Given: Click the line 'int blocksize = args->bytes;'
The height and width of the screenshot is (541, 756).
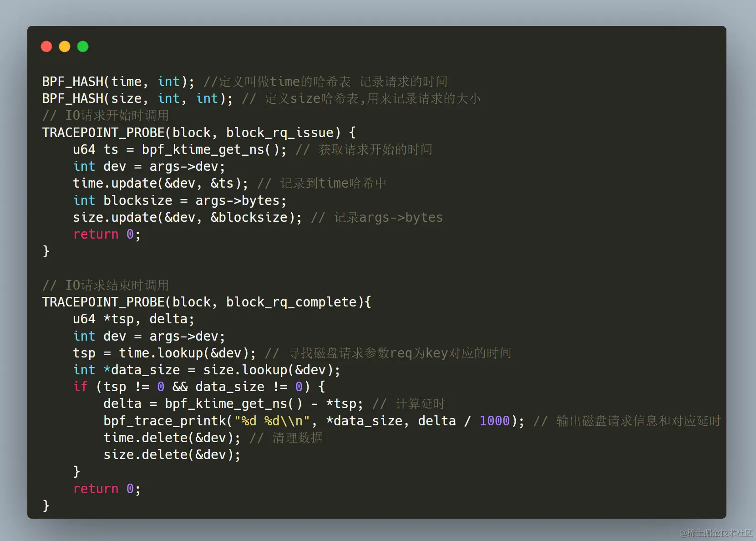Looking at the screenshot, I should [x=180, y=200].
